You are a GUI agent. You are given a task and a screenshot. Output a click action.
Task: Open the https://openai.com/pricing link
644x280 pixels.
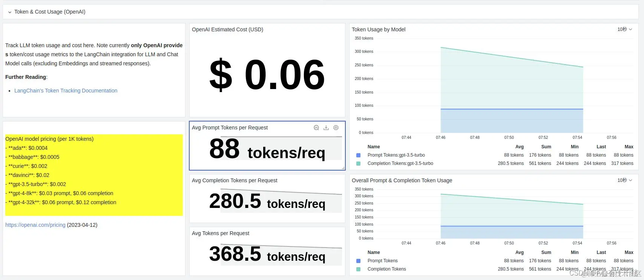click(35, 225)
